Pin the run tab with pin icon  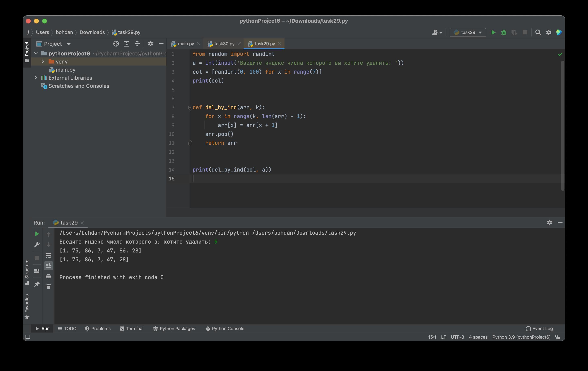pos(37,284)
